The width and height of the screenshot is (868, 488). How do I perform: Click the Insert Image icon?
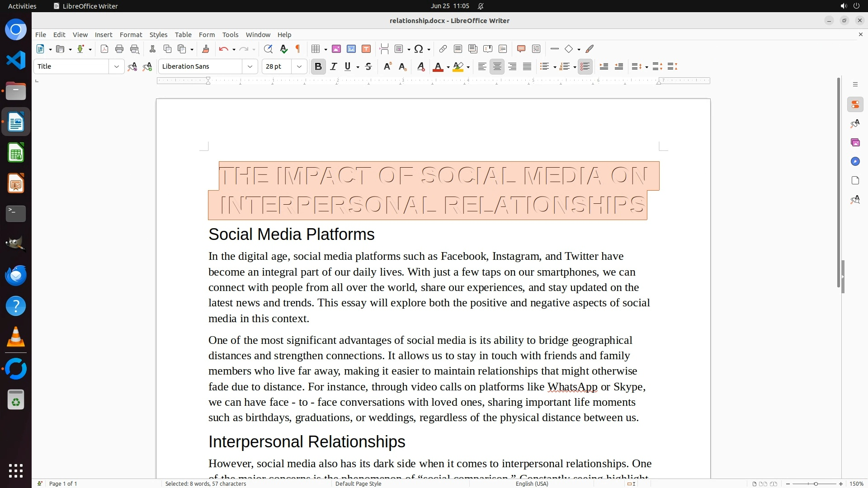(x=336, y=49)
